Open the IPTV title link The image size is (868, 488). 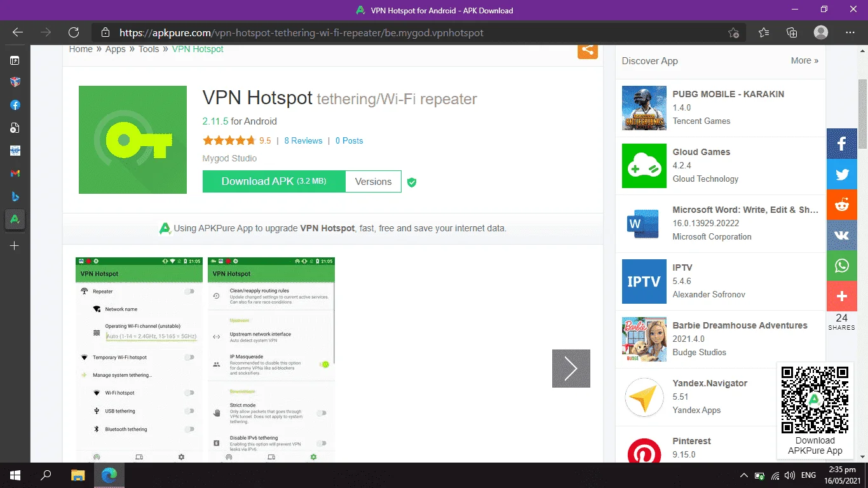pos(682,268)
